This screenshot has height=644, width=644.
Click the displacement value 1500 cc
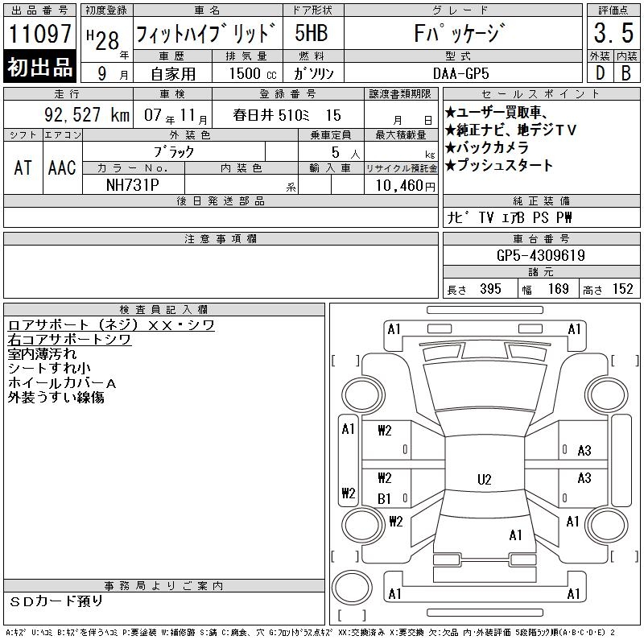(x=253, y=74)
